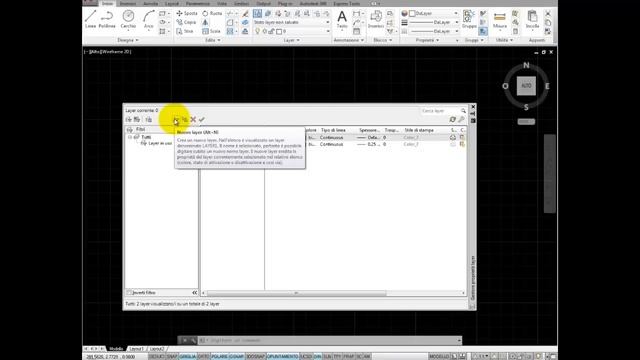640x360 pixels.
Task: Open the Vista ribbon tab
Action: tap(222, 4)
